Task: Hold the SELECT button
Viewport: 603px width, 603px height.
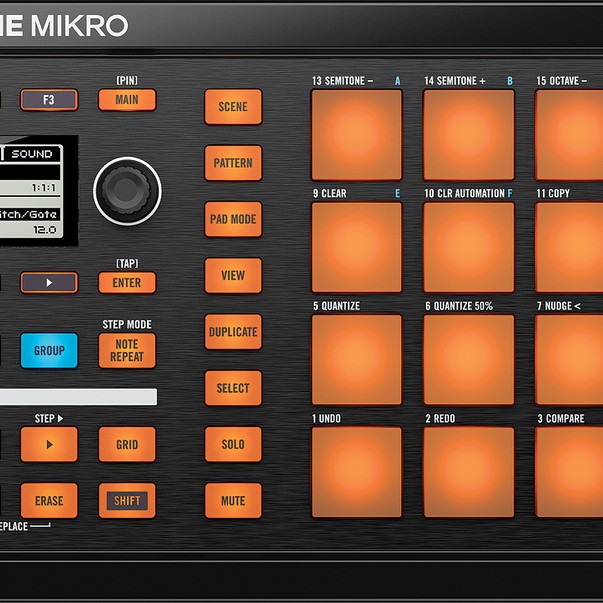Action: click(233, 388)
